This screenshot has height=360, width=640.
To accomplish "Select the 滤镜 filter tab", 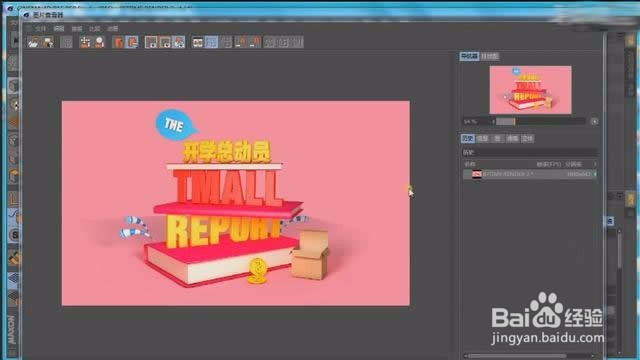I will pyautogui.click(x=512, y=139).
